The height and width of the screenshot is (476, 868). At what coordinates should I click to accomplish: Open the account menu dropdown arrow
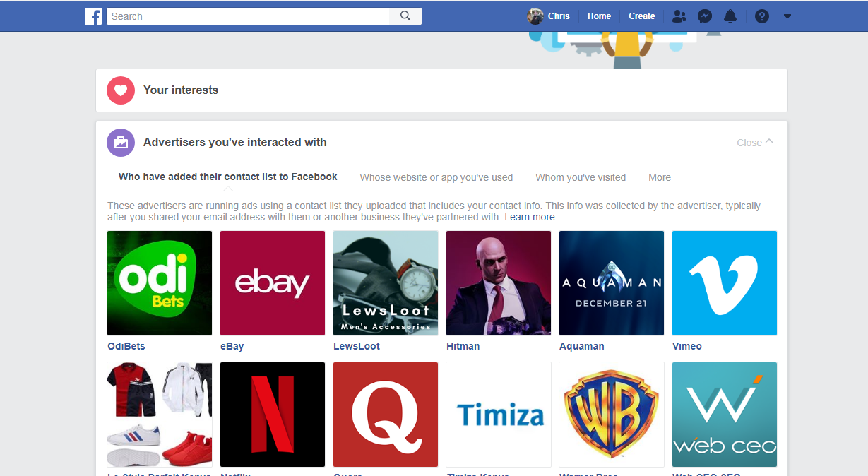click(x=787, y=16)
